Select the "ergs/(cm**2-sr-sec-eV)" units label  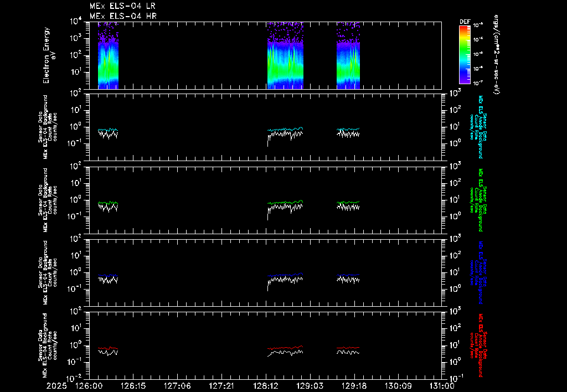(x=497, y=55)
